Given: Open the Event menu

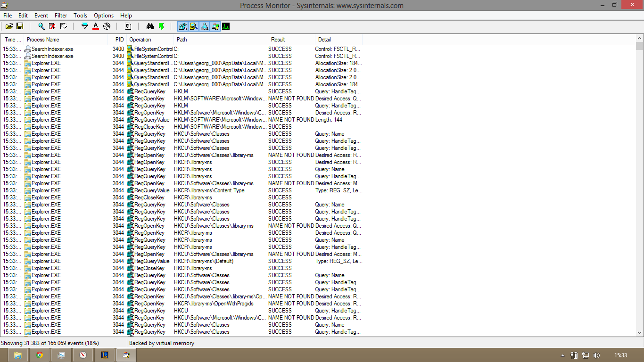Looking at the screenshot, I should 41,16.
